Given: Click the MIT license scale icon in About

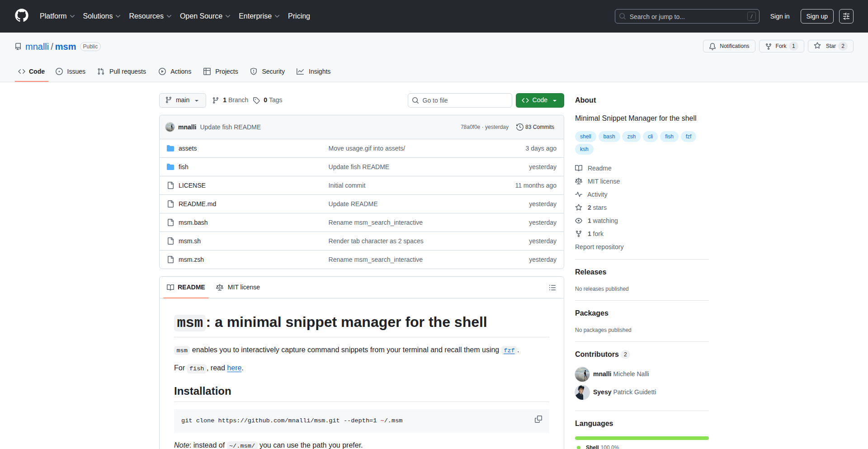Looking at the screenshot, I should pyautogui.click(x=579, y=181).
